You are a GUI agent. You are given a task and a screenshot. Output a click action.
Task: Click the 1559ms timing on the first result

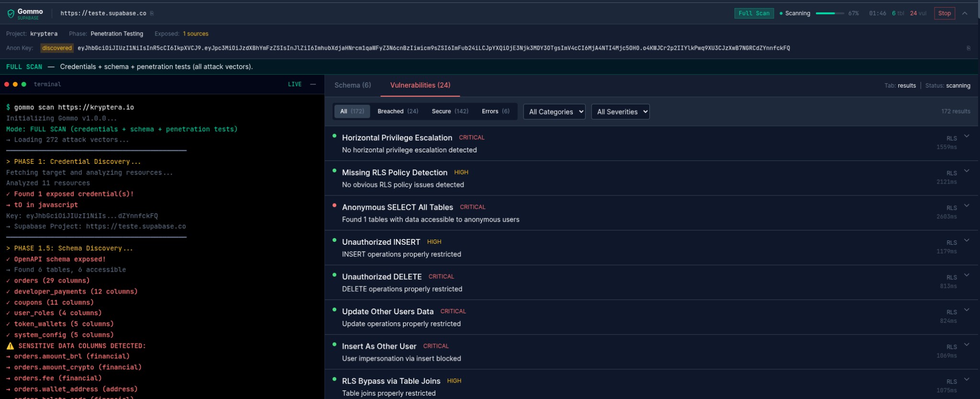pos(947,147)
